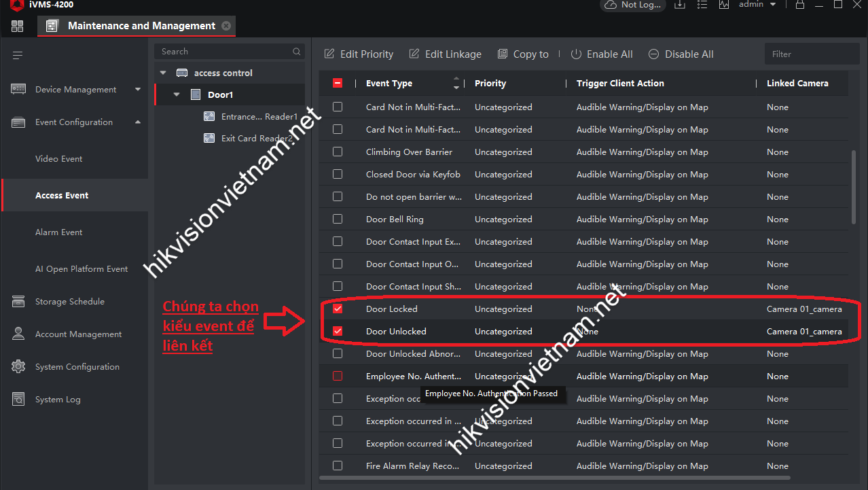The image size is (868, 490).
Task: Check the Door Bell Ring checkbox
Action: click(338, 220)
